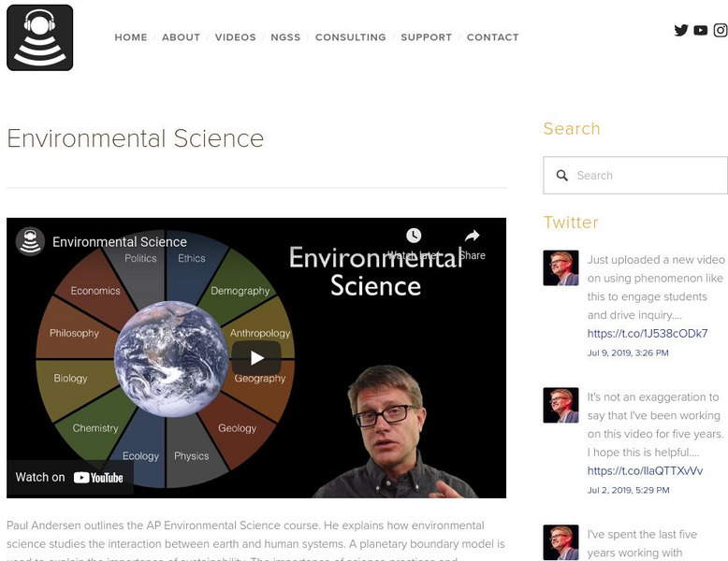This screenshot has height=561, width=728.
Task: Open the Twitter social icon
Action: [x=681, y=30]
